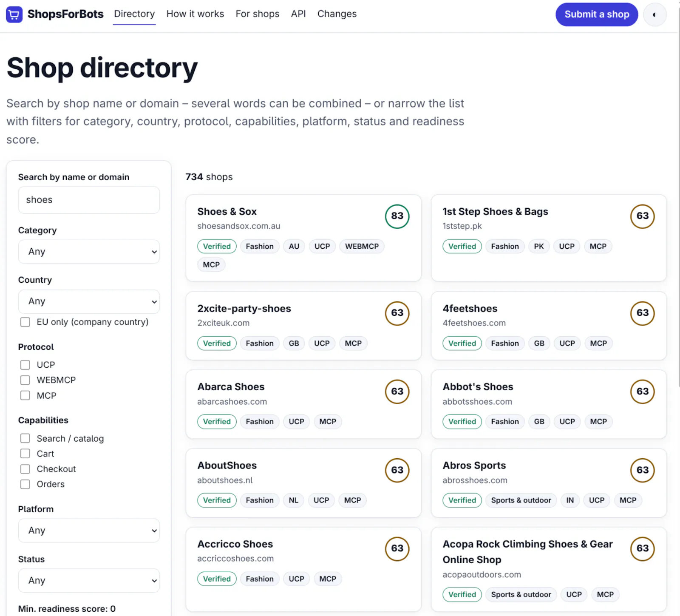Click the 63 score badge on Abros Sports
The width and height of the screenshot is (680, 616).
[642, 470]
